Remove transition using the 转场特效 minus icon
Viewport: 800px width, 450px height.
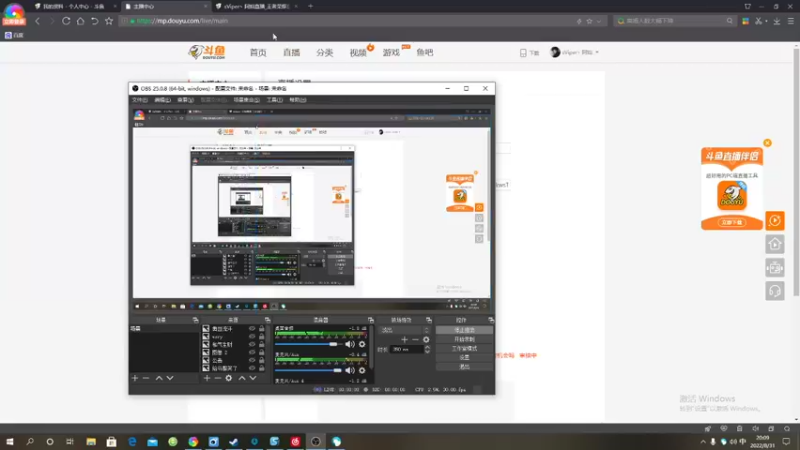pyautogui.click(x=415, y=340)
